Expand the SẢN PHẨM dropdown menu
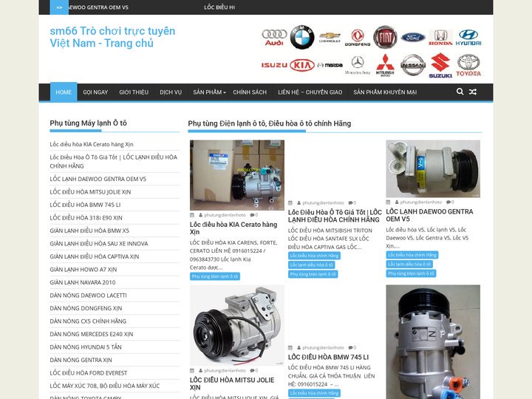This screenshot has height=399, width=532. click(x=209, y=92)
